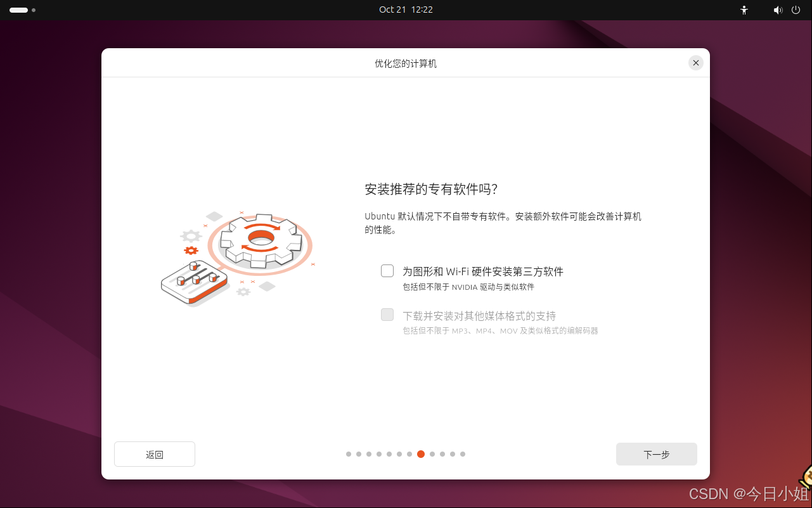Open the system status area at top-right
The height and width of the screenshot is (508, 812).
(786, 10)
